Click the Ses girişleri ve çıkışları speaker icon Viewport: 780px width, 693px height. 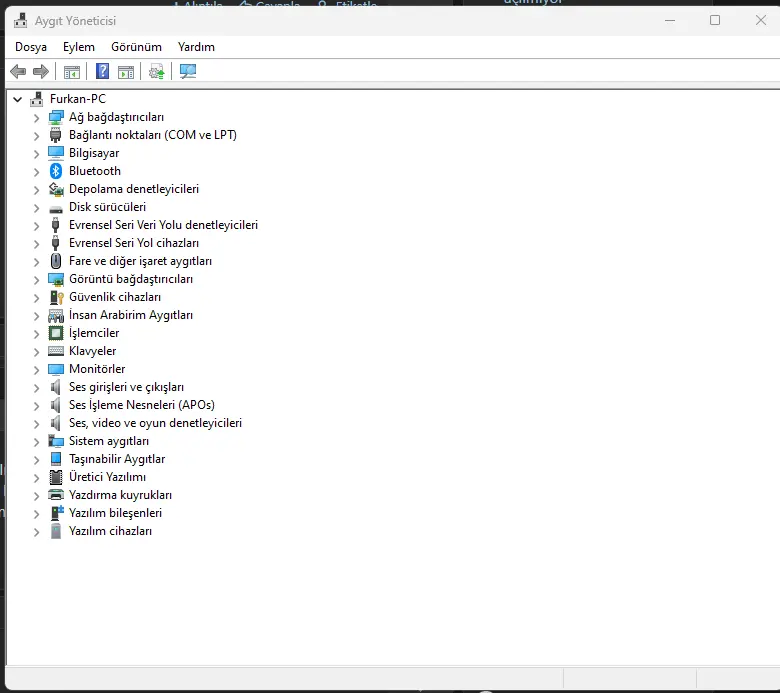[56, 387]
